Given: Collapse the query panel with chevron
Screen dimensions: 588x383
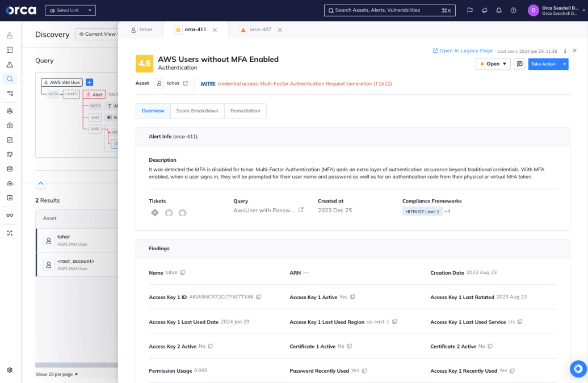Looking at the screenshot, I should click(x=41, y=183).
